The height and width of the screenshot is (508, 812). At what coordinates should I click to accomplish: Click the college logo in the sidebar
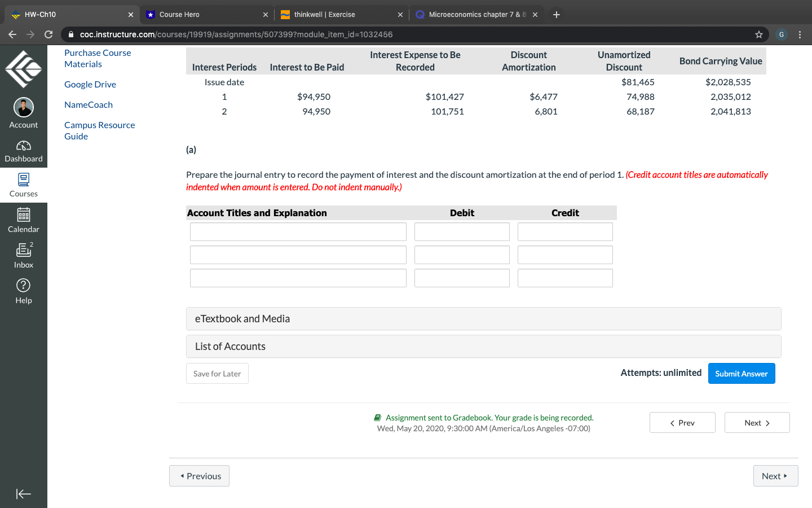pos(24,69)
